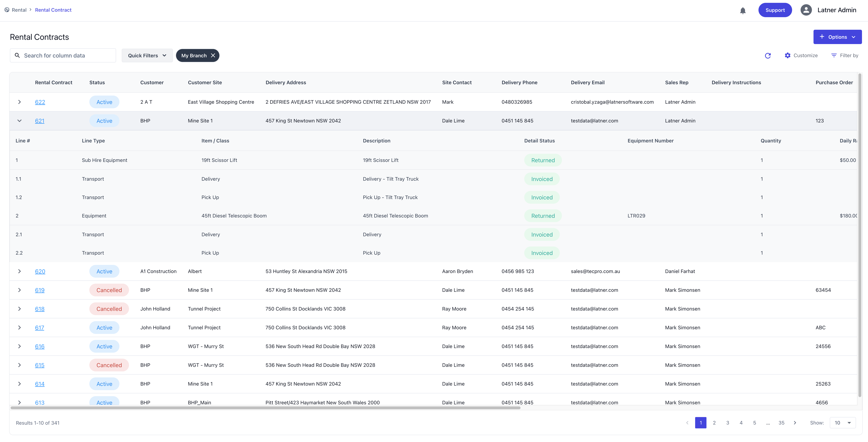Screen dimensions: 868x442
Task: Click the refresh table icon
Action: (768, 56)
